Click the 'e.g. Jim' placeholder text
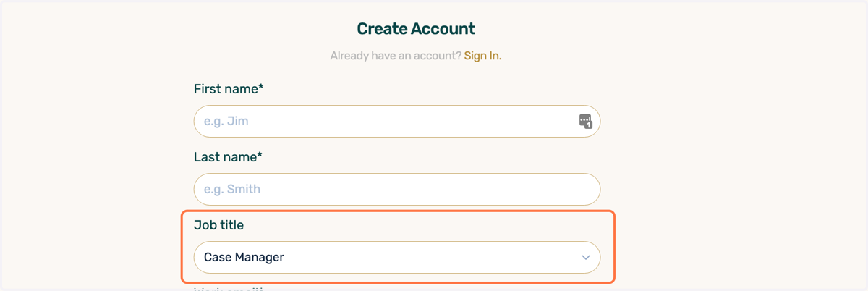 (x=226, y=121)
